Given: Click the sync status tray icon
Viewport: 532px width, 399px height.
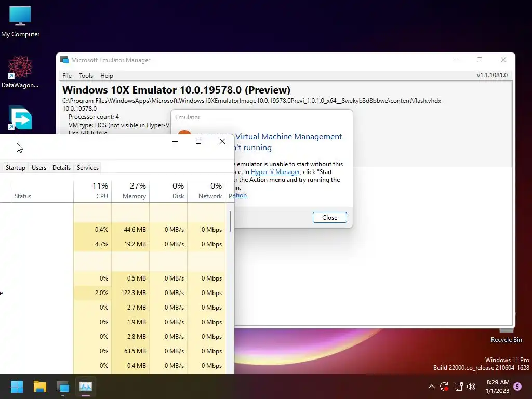Looking at the screenshot, I should coord(444,387).
